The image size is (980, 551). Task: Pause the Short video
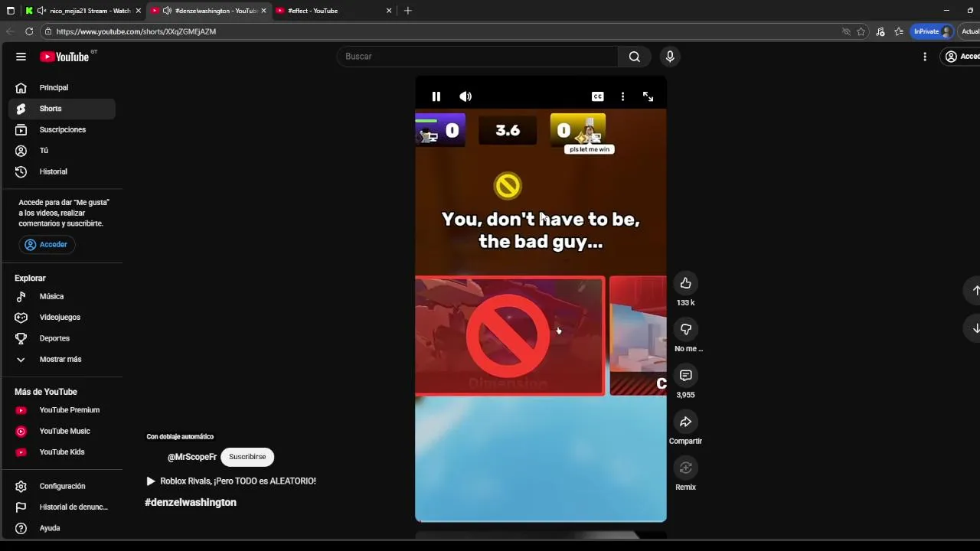pyautogui.click(x=436, y=96)
